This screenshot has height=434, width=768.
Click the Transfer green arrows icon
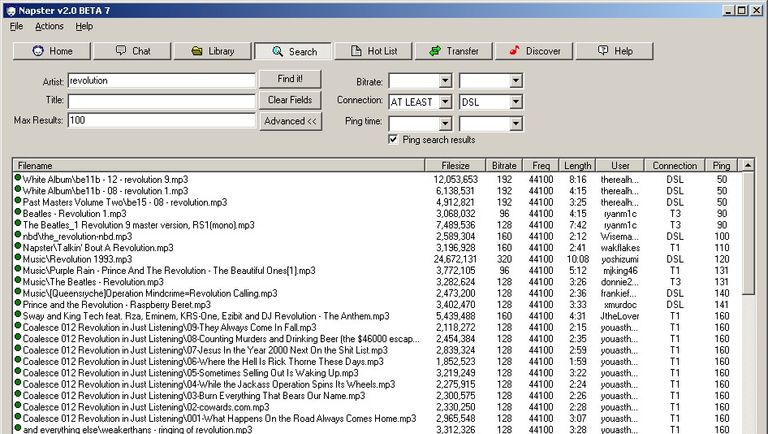434,50
